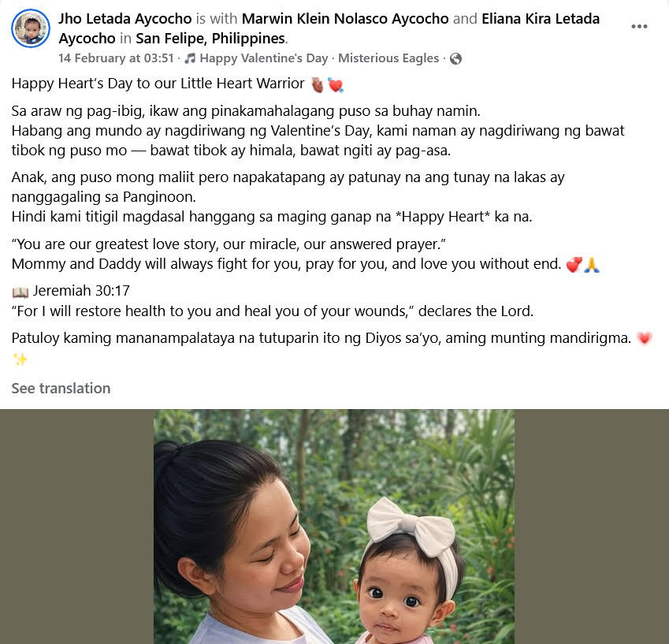The width and height of the screenshot is (669, 644).
Task: Click the poster's round profile avatar
Action: tap(30, 28)
